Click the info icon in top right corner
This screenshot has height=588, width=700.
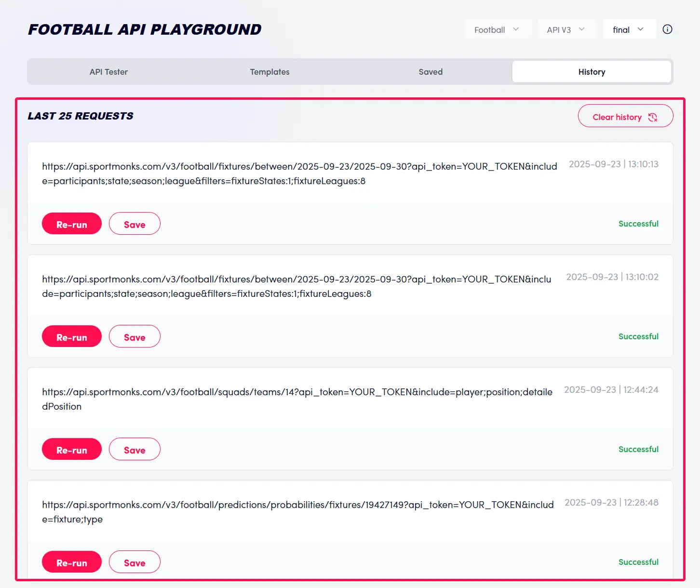(667, 29)
